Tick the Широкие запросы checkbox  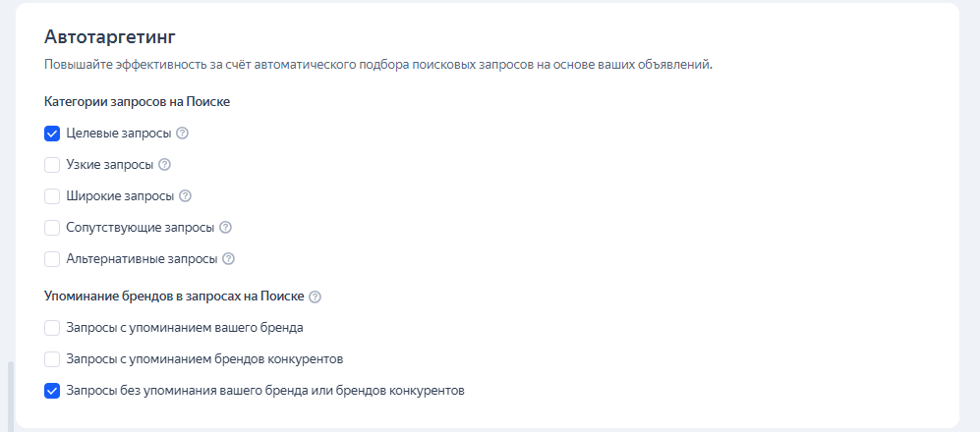[x=52, y=196]
